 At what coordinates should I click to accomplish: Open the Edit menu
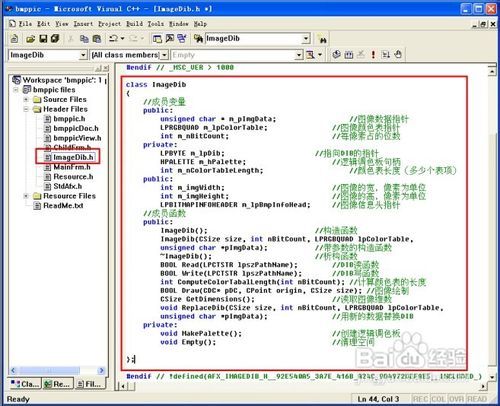(43, 24)
